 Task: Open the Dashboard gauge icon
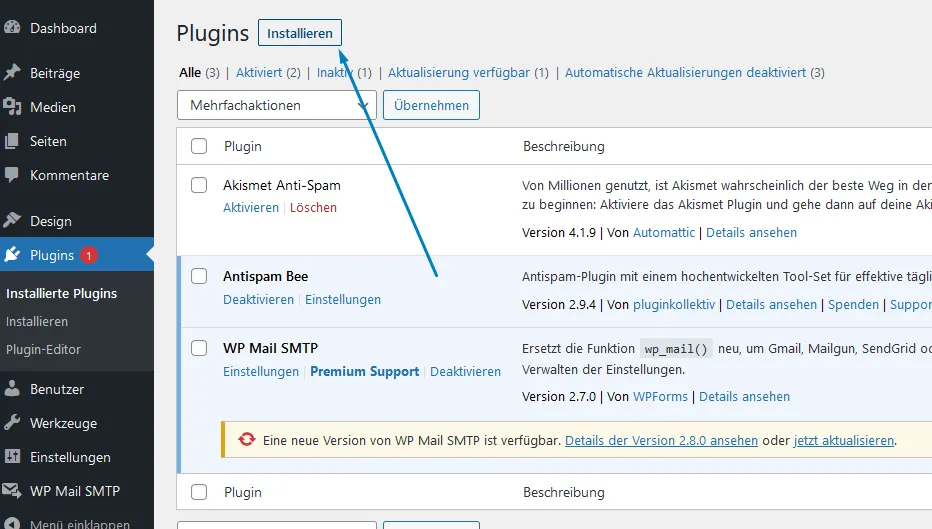click(12, 27)
